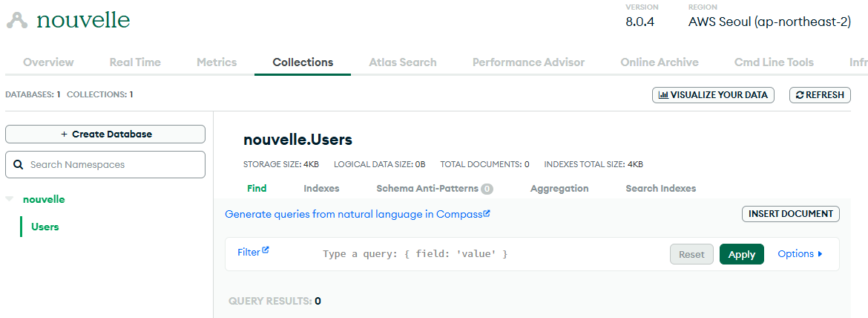Click the external link icon next to Filter
Screen dimensions: 868x318
click(x=266, y=250)
